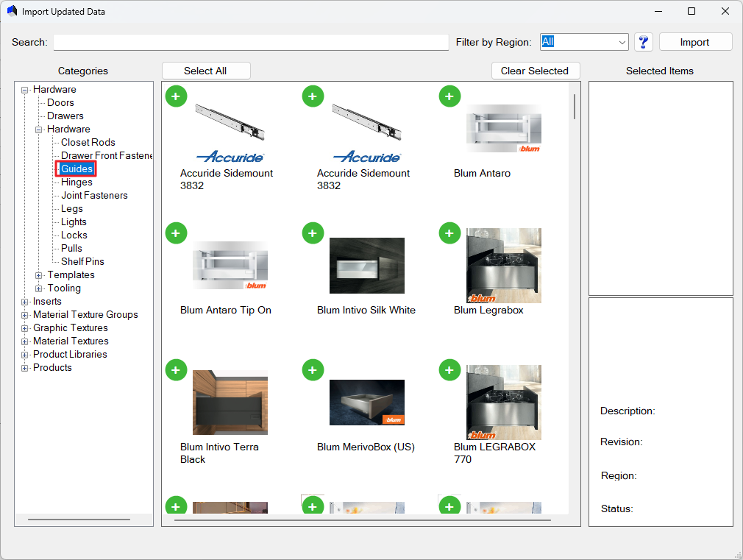Screen dimensions: 743x560
Task: Expand the Product Libraries node
Action: point(24,355)
